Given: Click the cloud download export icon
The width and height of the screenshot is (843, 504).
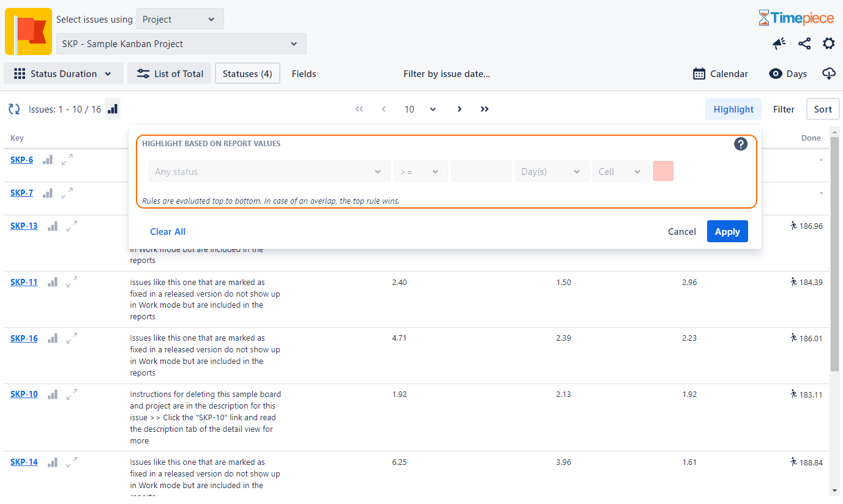Looking at the screenshot, I should [x=828, y=73].
